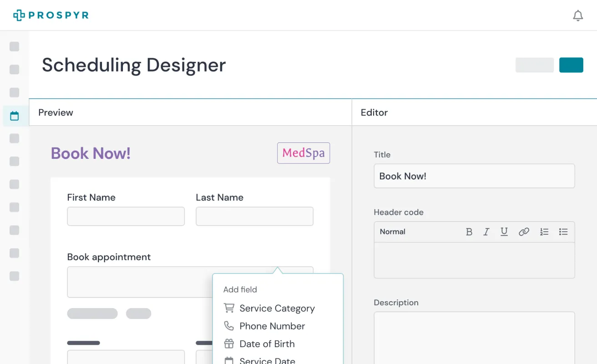The image size is (597, 364).
Task: Insert link using chain icon
Action: pyautogui.click(x=524, y=232)
